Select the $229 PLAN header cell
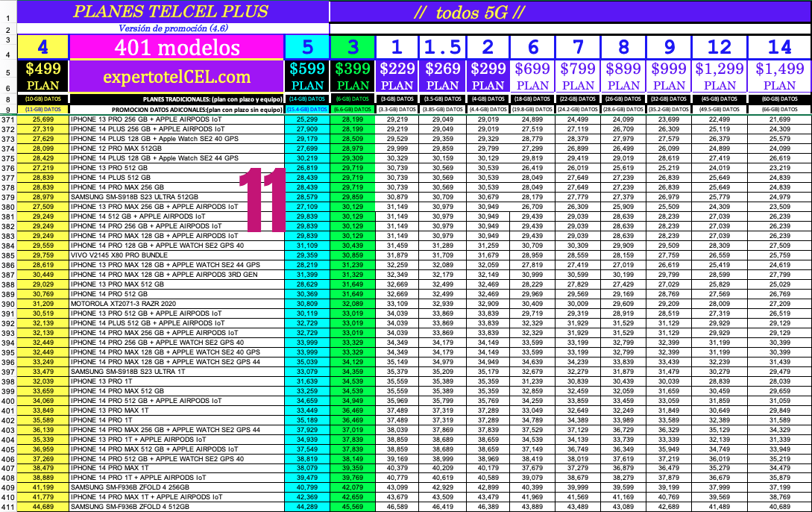This screenshot has height=512, width=812. click(x=397, y=77)
